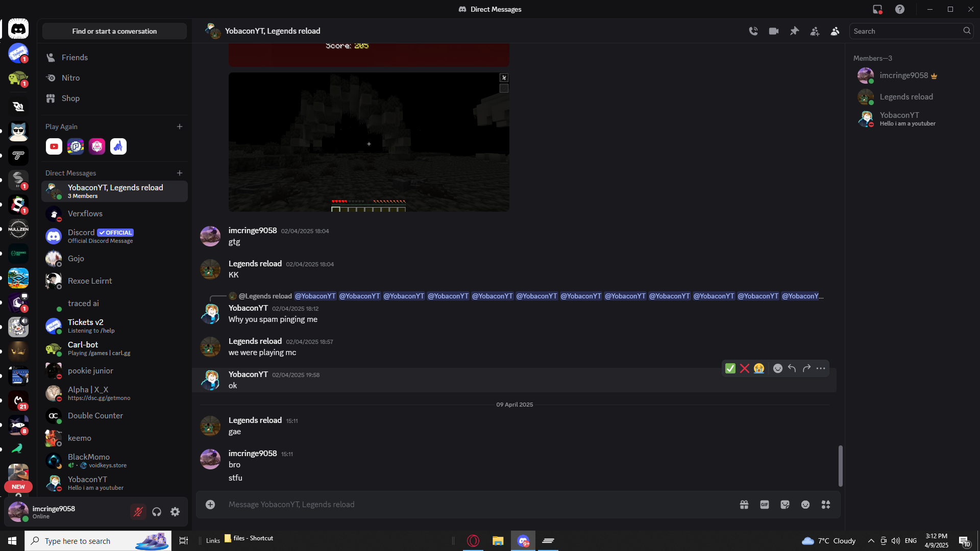
Task: Open Double Counter bot DM
Action: pyautogui.click(x=115, y=416)
